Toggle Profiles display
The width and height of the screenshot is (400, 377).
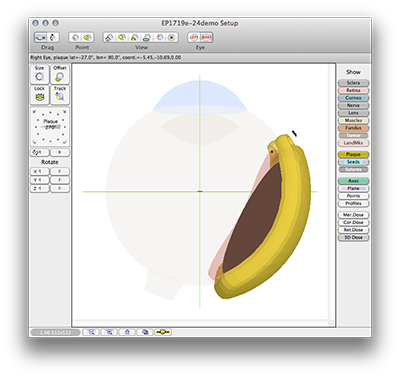[x=353, y=203]
